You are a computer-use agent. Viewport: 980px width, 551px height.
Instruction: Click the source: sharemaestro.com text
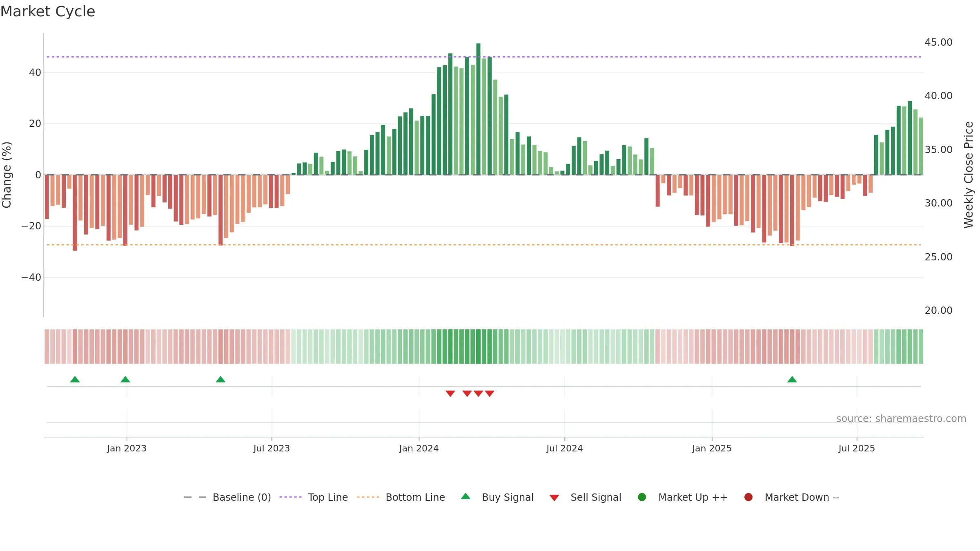(901, 419)
